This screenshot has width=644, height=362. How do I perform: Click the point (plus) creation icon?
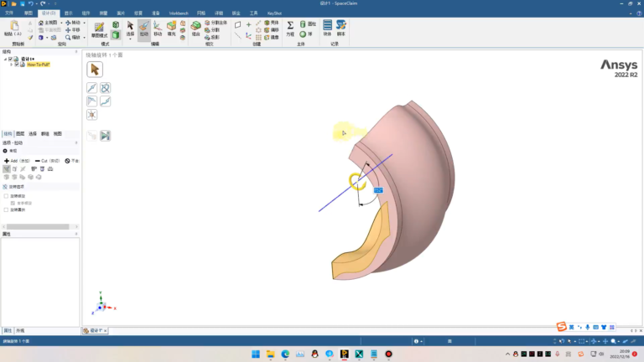pos(248,24)
